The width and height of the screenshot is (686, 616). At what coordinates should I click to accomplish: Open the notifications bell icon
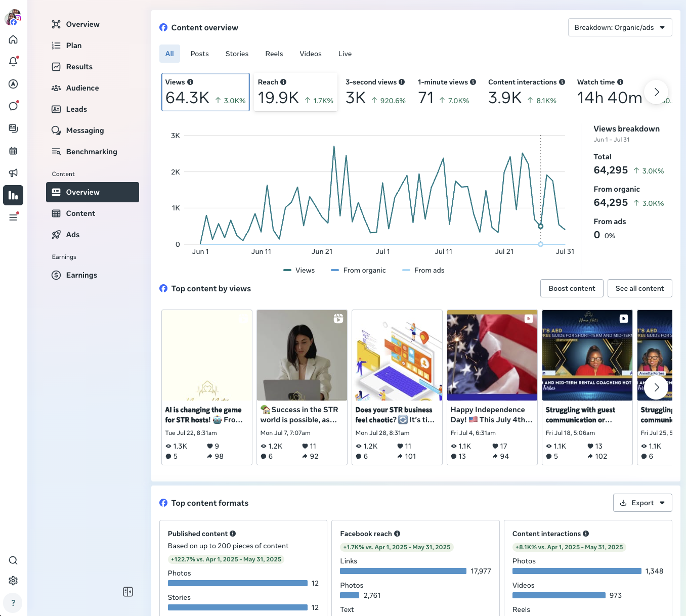[x=13, y=62]
